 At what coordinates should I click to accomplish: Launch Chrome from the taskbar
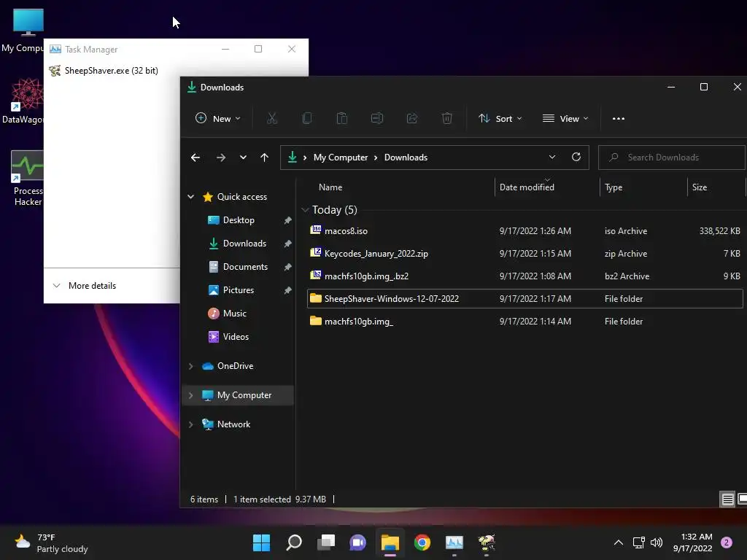point(422,542)
